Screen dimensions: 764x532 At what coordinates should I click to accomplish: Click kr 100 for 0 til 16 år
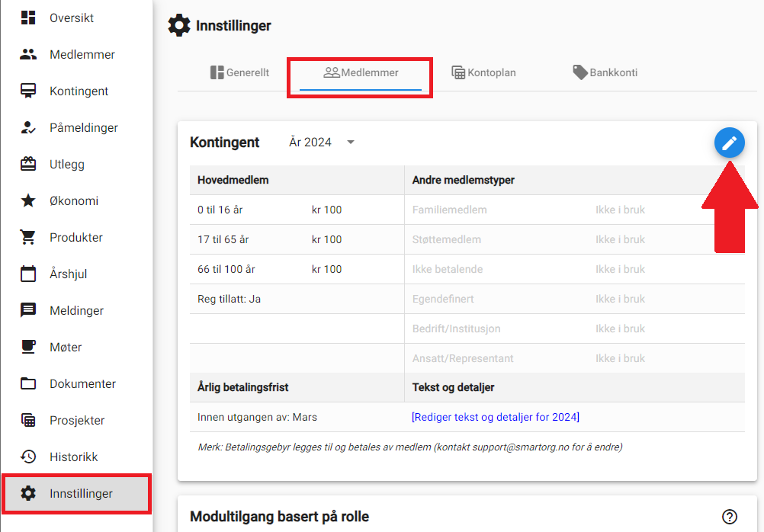(326, 210)
